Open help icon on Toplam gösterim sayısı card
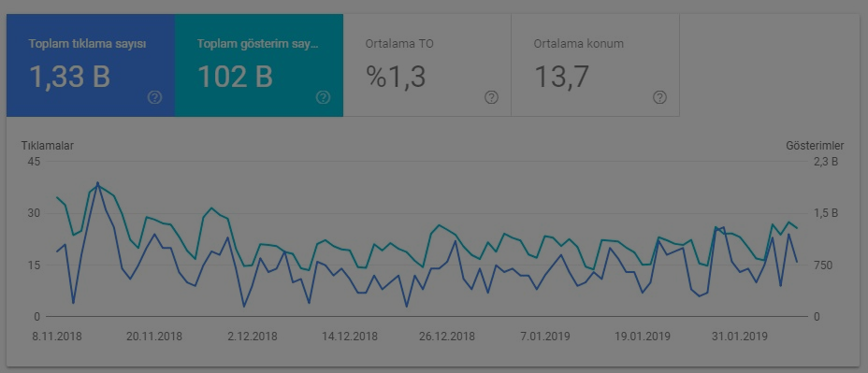The image size is (868, 373). pos(324,98)
